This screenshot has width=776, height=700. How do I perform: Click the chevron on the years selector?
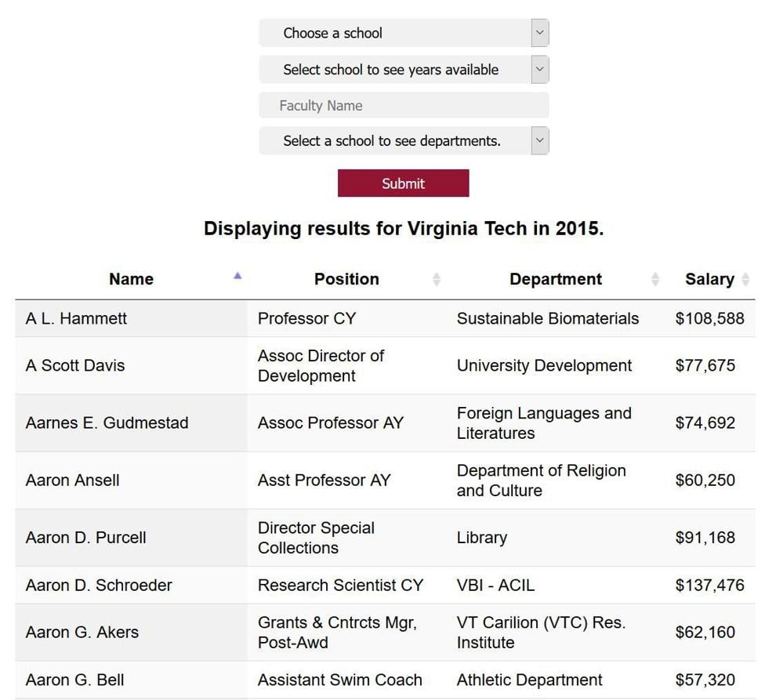tap(539, 69)
